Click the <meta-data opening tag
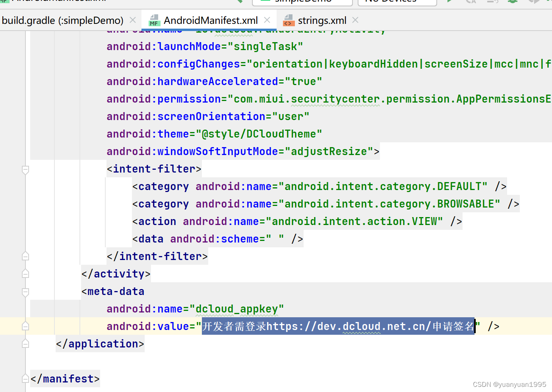The width and height of the screenshot is (552, 392). point(113,291)
